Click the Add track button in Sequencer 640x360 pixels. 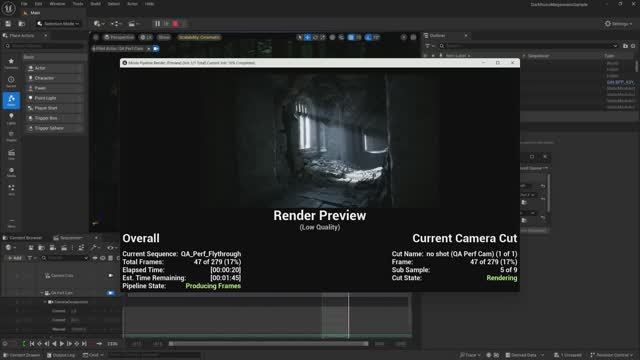(x=14, y=258)
